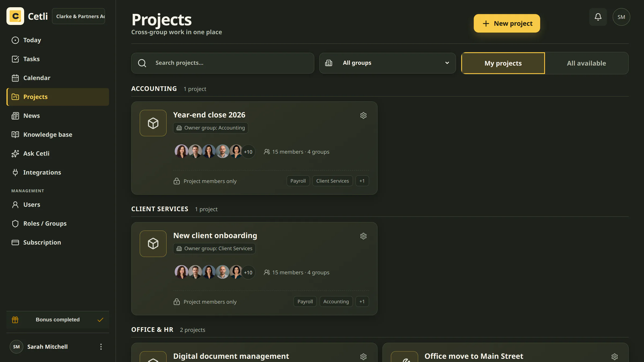Open settings gear for New client onboarding
644x362 pixels.
click(x=363, y=236)
